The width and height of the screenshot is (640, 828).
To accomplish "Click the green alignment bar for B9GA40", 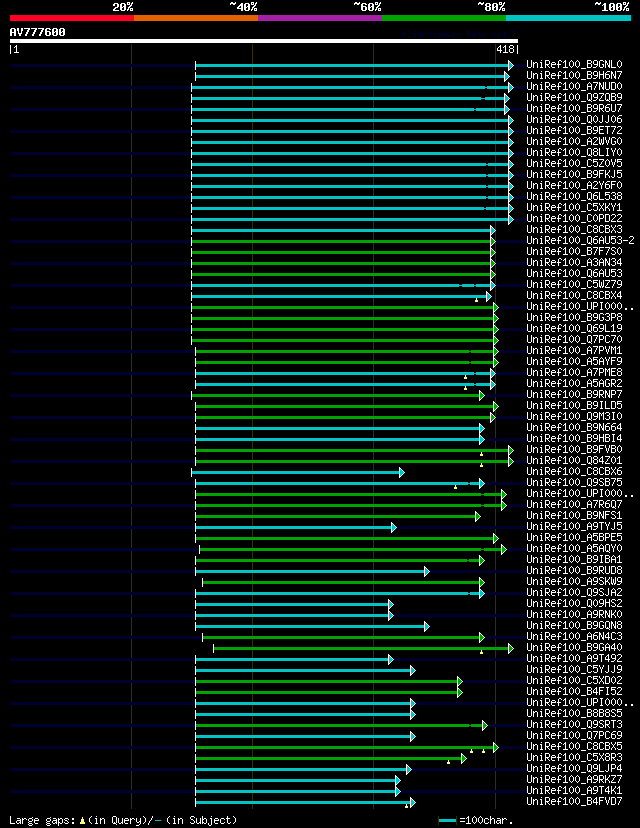I will (x=363, y=648).
